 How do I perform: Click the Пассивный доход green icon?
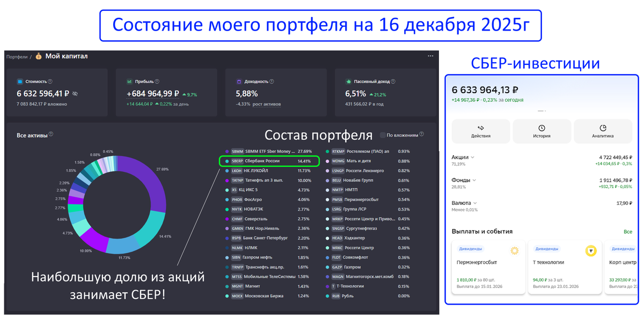348,81
